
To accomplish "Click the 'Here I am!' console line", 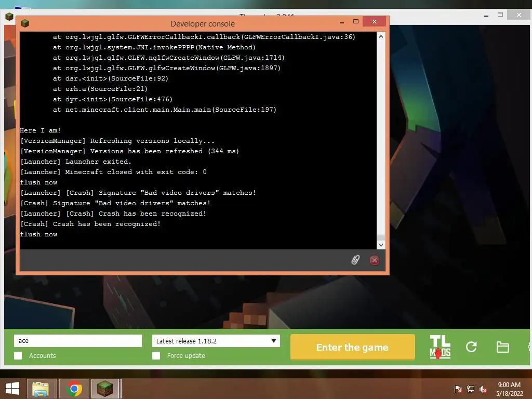I will 41,130.
